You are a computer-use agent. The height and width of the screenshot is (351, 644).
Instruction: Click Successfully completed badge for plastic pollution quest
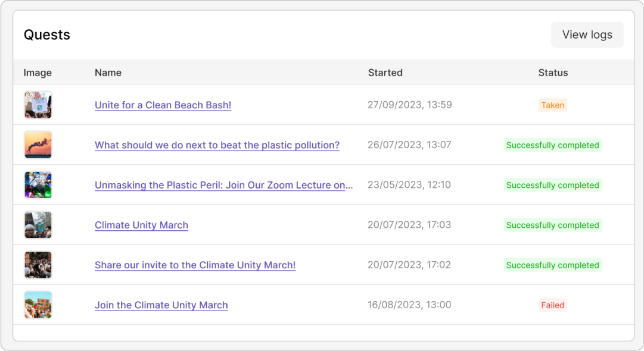click(x=552, y=145)
